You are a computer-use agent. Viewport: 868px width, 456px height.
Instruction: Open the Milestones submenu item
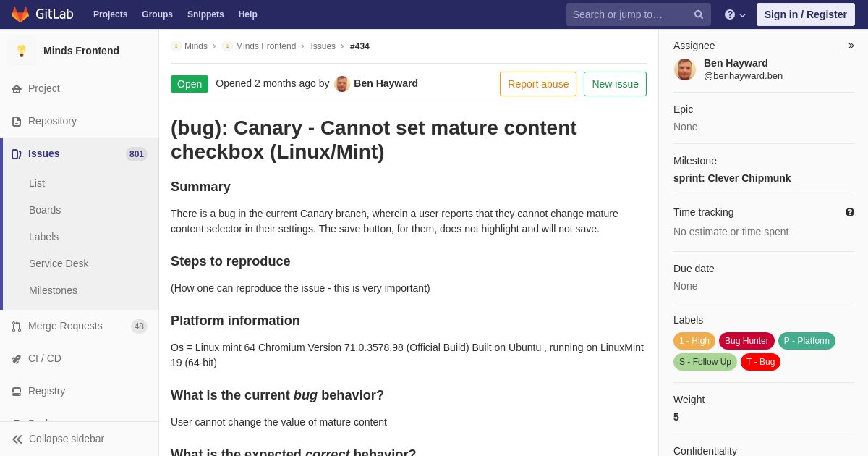tap(53, 290)
